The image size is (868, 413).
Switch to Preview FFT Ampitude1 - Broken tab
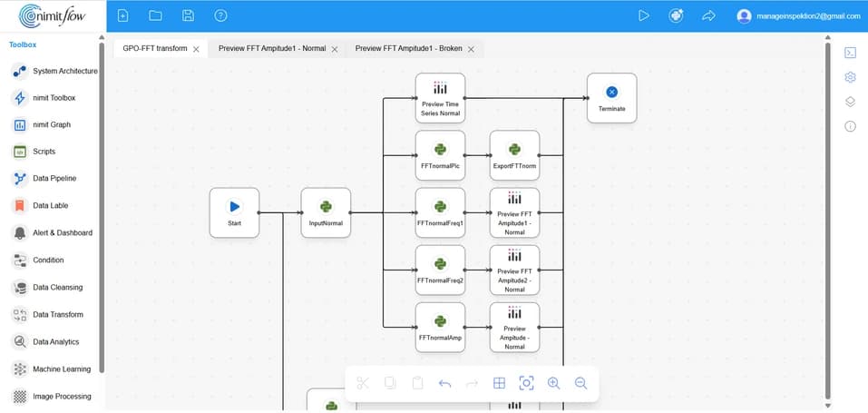click(408, 49)
